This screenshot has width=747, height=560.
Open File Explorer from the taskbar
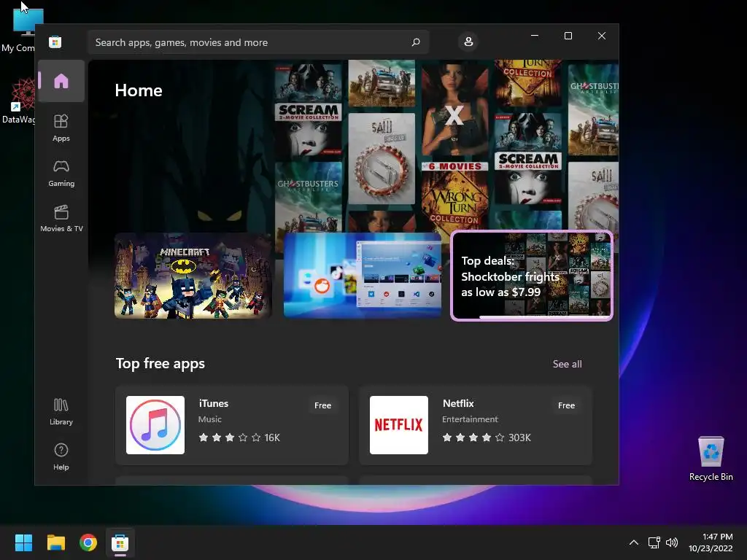[x=55, y=542]
